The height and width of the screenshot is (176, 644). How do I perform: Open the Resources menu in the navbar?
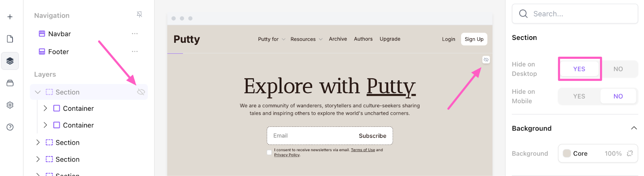[x=306, y=39]
